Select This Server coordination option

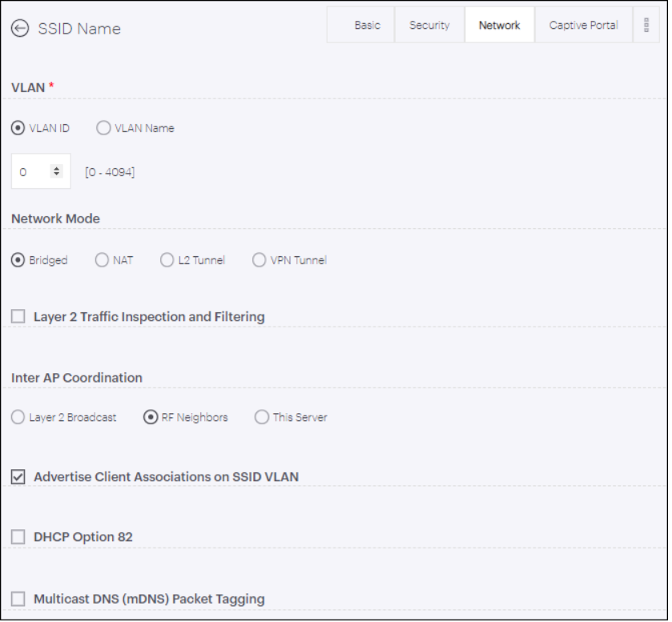262,416
